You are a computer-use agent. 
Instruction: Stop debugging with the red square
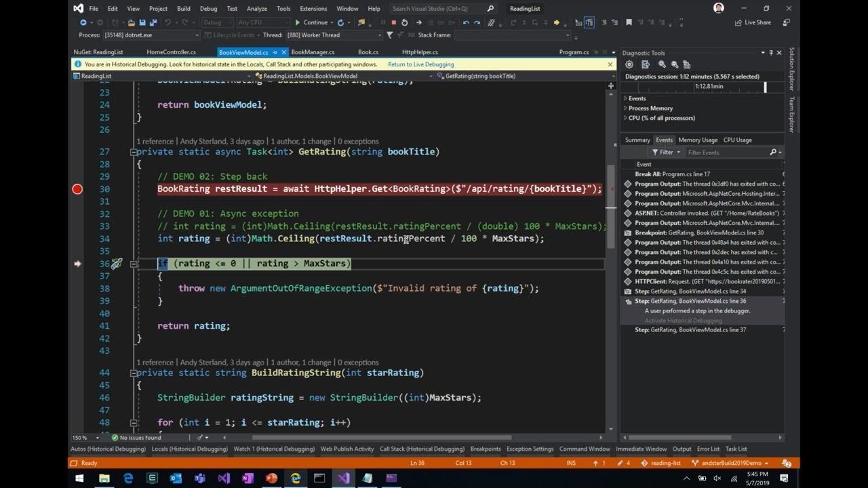coord(393,22)
